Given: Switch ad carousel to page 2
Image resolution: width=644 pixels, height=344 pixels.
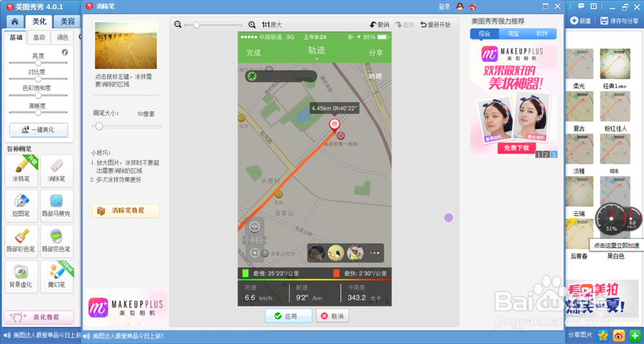Looking at the screenshot, I should 546,155.
